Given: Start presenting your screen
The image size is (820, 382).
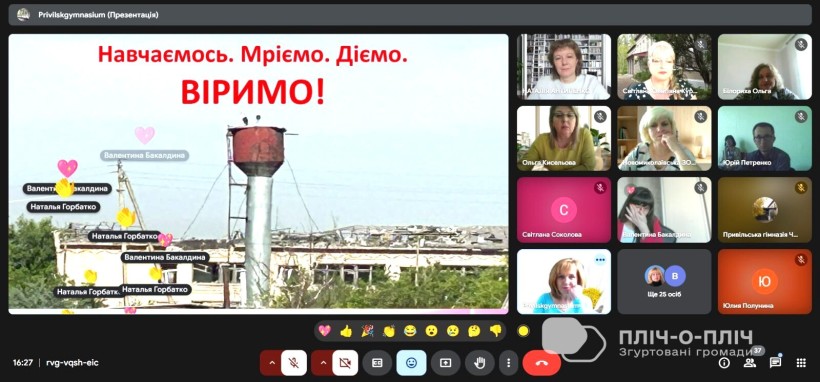Looking at the screenshot, I should [446, 363].
